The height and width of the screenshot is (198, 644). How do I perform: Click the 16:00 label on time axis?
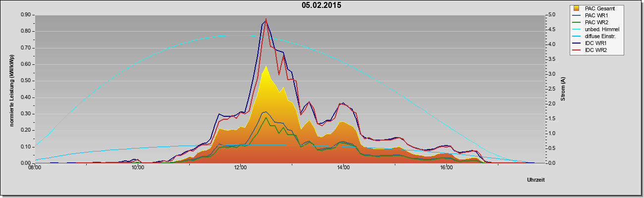coord(446,168)
